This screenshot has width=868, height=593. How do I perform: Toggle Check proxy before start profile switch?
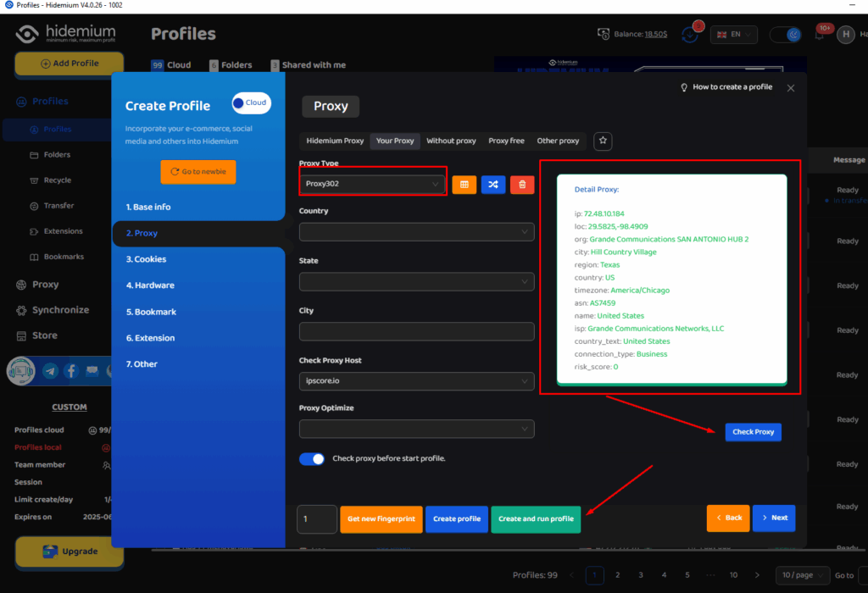pyautogui.click(x=312, y=458)
